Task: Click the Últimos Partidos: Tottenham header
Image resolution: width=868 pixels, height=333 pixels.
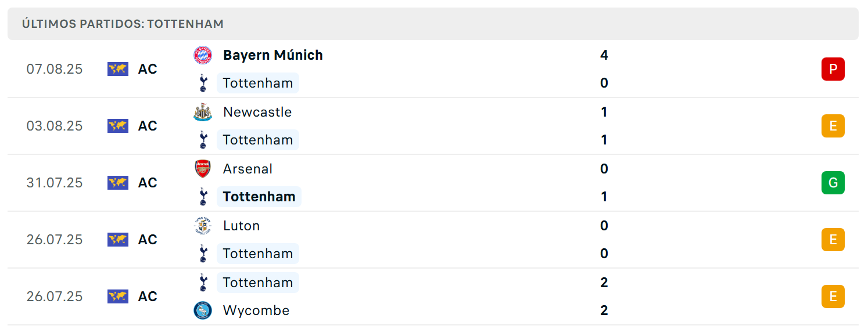Action: tap(123, 24)
